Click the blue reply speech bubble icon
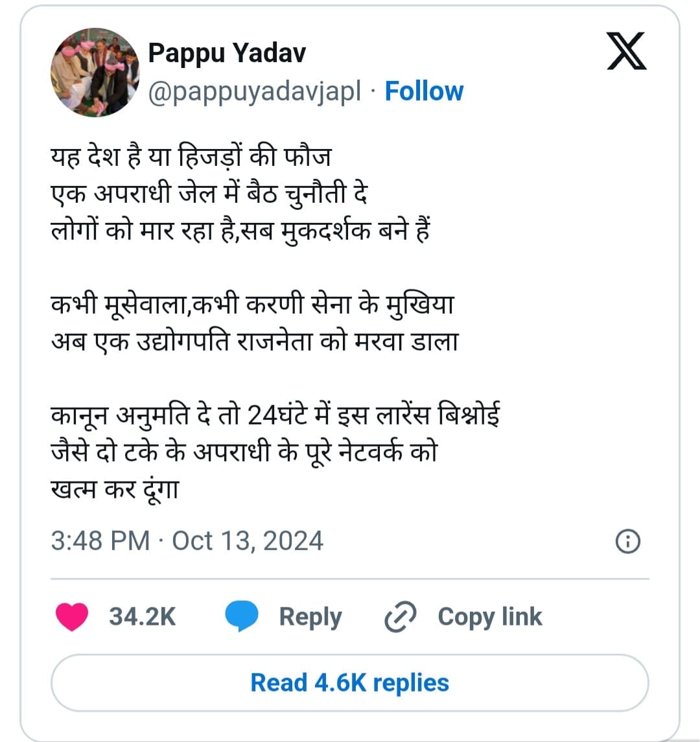Viewport: 700px width, 742px height. click(x=241, y=616)
